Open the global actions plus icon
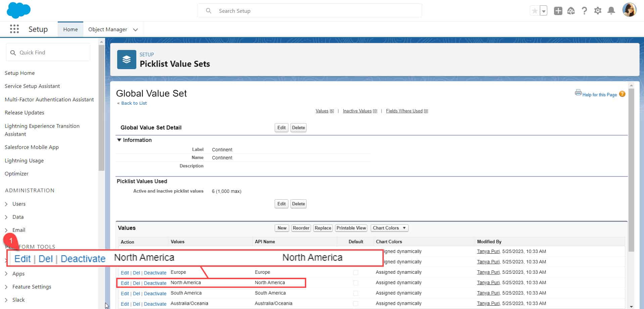Viewport: 644px width, 309px height. (558, 11)
